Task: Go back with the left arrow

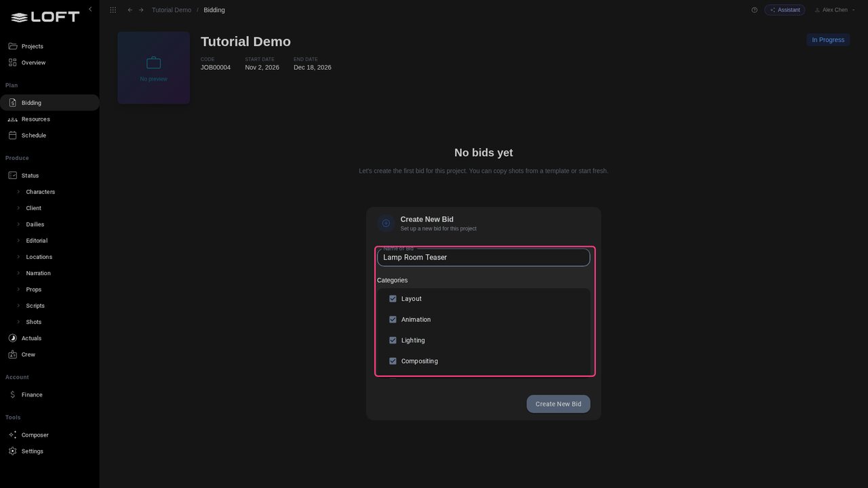Action: pos(130,10)
